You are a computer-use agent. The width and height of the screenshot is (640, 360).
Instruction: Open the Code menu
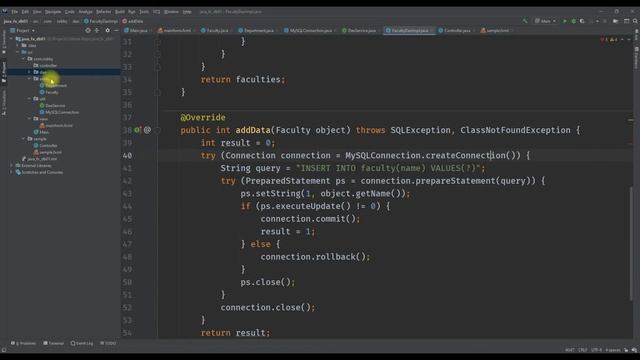(x=70, y=11)
